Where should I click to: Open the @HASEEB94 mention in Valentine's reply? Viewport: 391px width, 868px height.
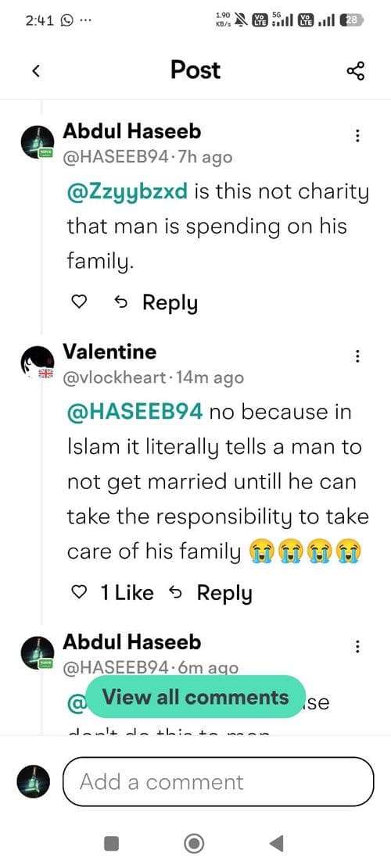coord(135,413)
